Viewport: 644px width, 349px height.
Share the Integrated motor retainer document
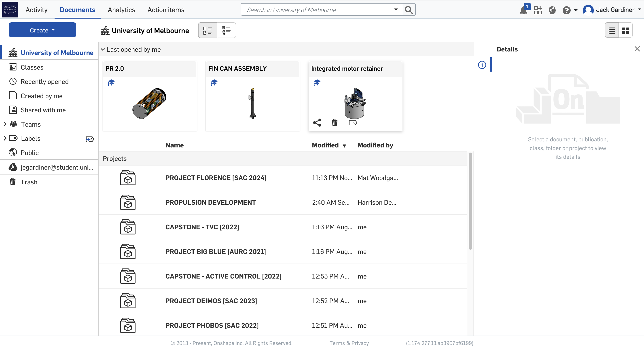click(x=317, y=123)
